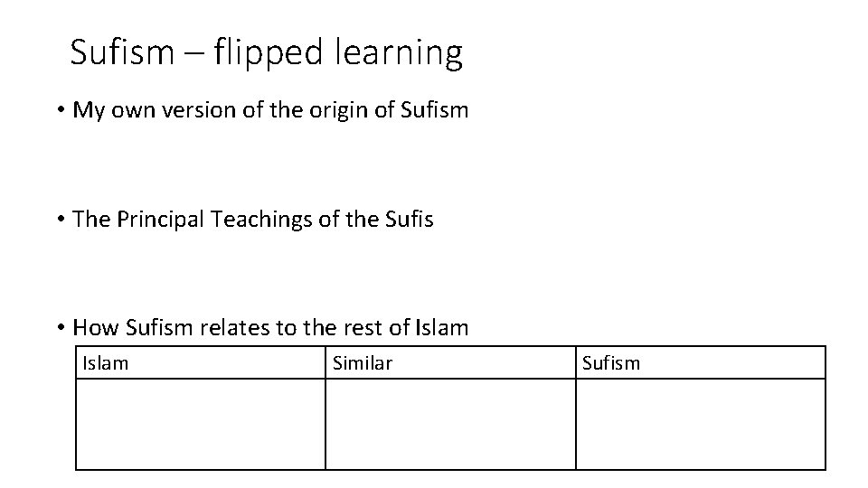Click 'The Principal Teachings of the Sufis' line
The width and height of the screenshot is (868, 488).
[x=253, y=220]
